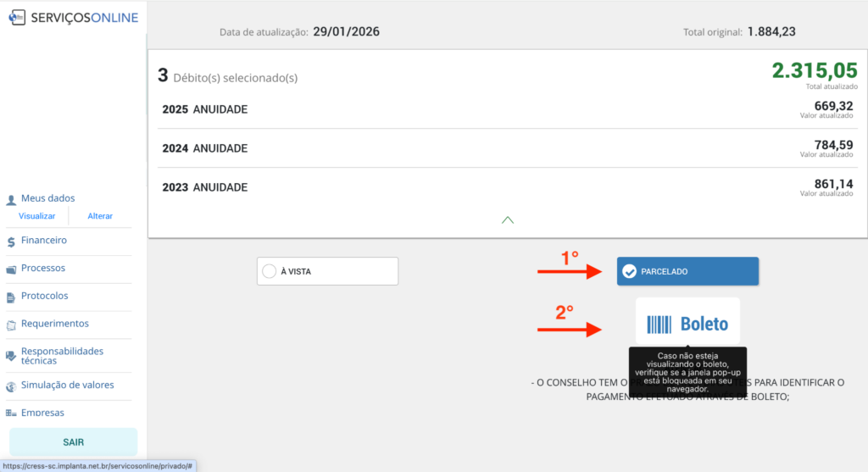Click the Simulação de valores globe icon
868x472 pixels.
click(x=11, y=386)
